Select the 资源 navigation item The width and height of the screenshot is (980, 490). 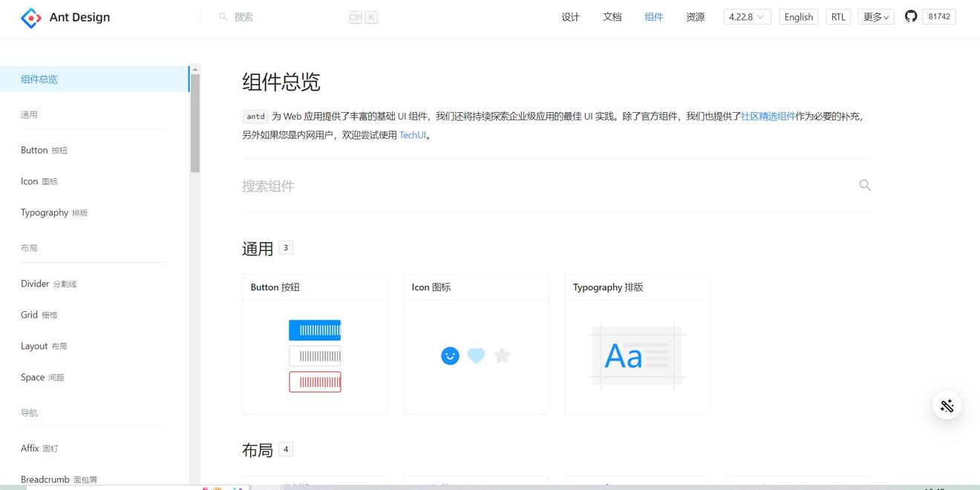tap(695, 17)
